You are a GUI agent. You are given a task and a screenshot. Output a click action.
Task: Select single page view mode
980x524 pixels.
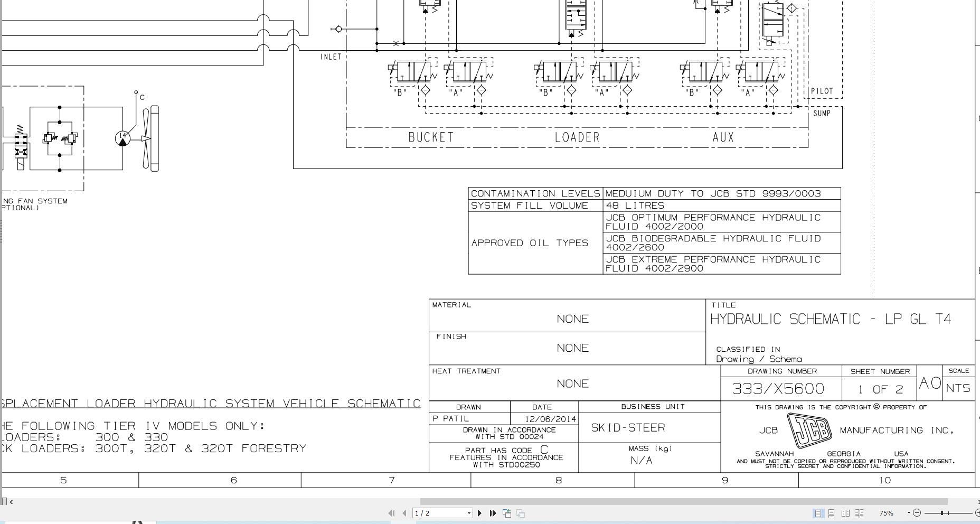tap(818, 513)
